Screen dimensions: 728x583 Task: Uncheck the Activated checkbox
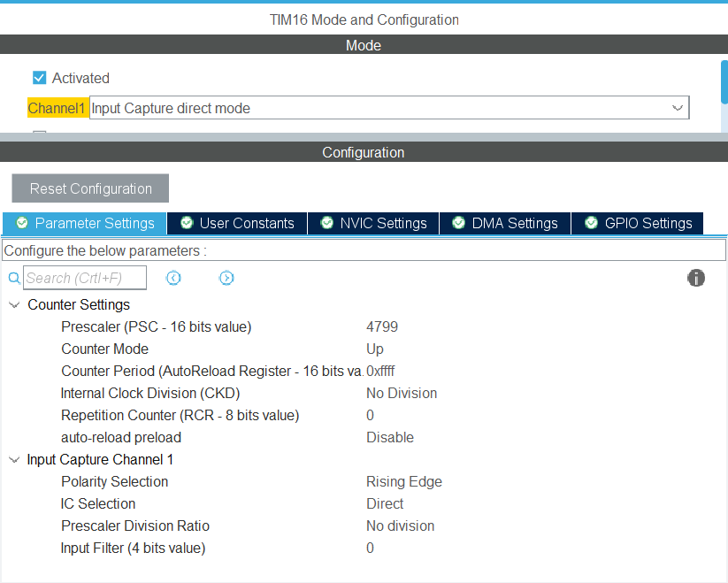click(x=40, y=78)
